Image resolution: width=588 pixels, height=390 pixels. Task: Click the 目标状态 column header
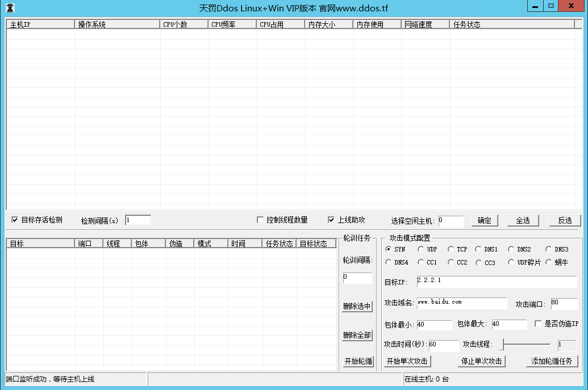coord(316,244)
